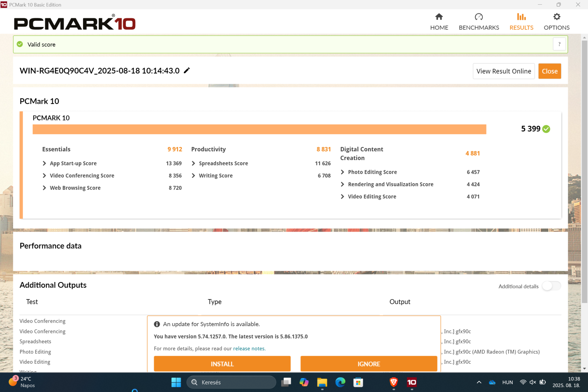Go to the HOME tab label

[439, 28]
